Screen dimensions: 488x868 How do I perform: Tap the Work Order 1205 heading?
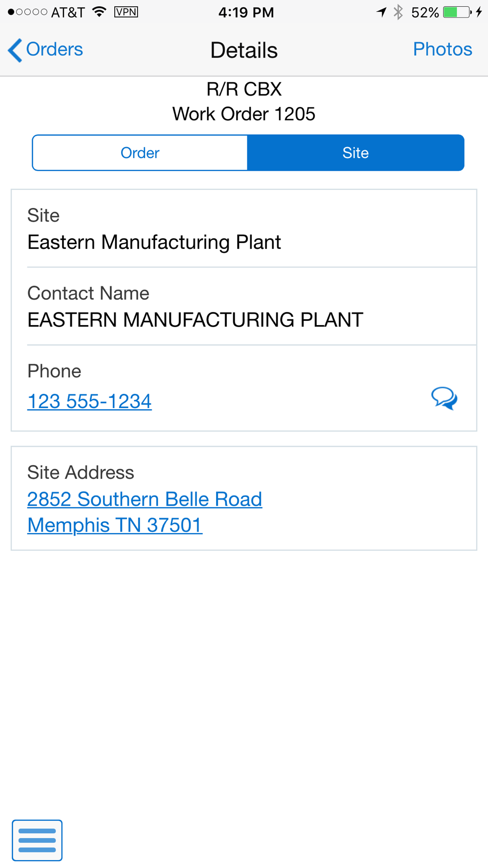244,114
